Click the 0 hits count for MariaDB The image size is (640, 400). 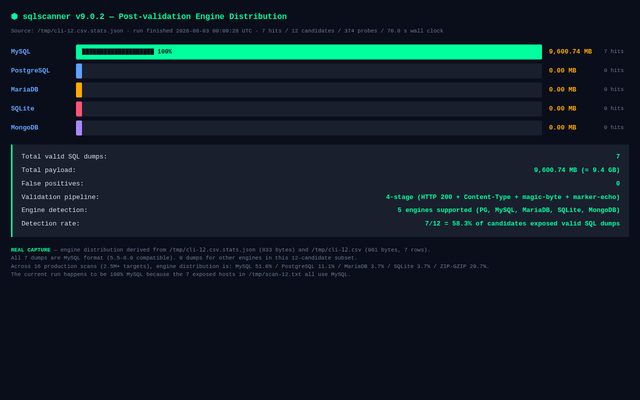click(613, 89)
